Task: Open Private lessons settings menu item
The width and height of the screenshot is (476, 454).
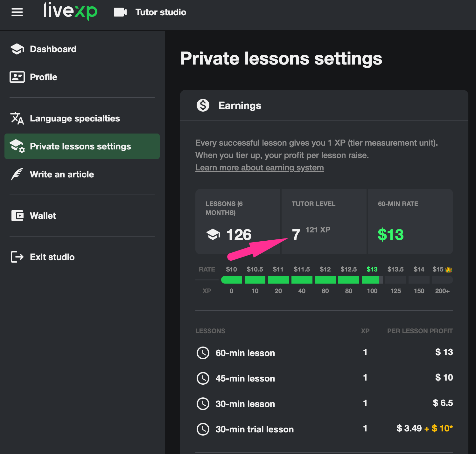Action: [82, 146]
